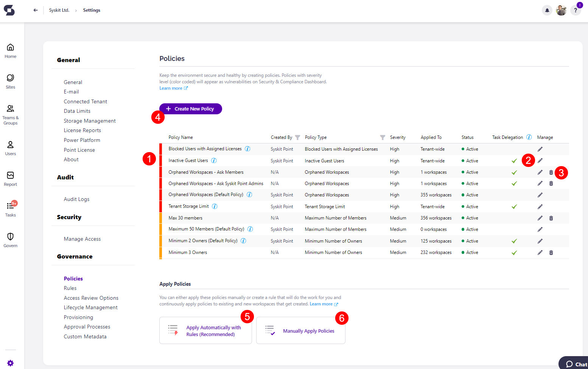Open the Policy Type column filter
This screenshot has height=369, width=588.
383,137
